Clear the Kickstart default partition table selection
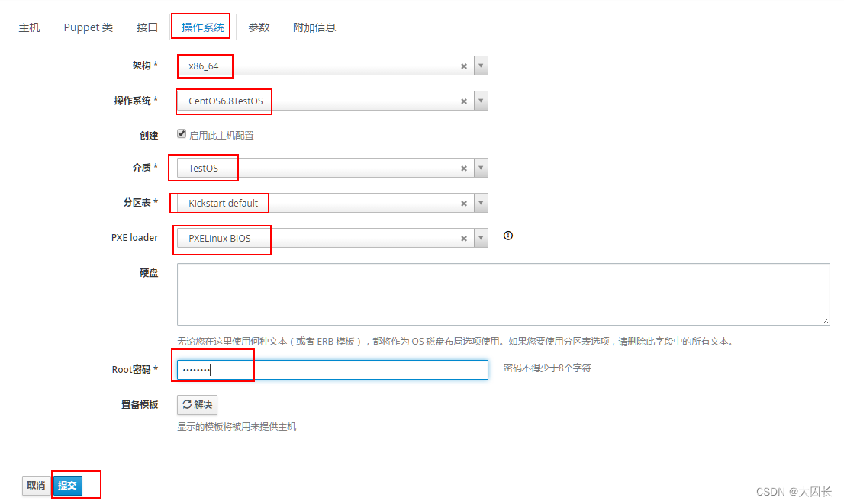Screen dimensions: 844x504 [463, 204]
